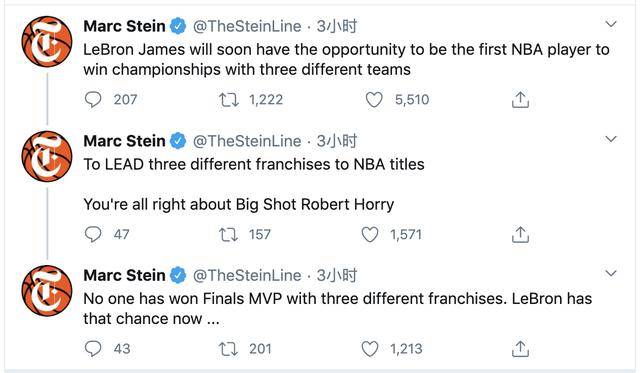Share the first Marc Stein tweet

point(520,100)
